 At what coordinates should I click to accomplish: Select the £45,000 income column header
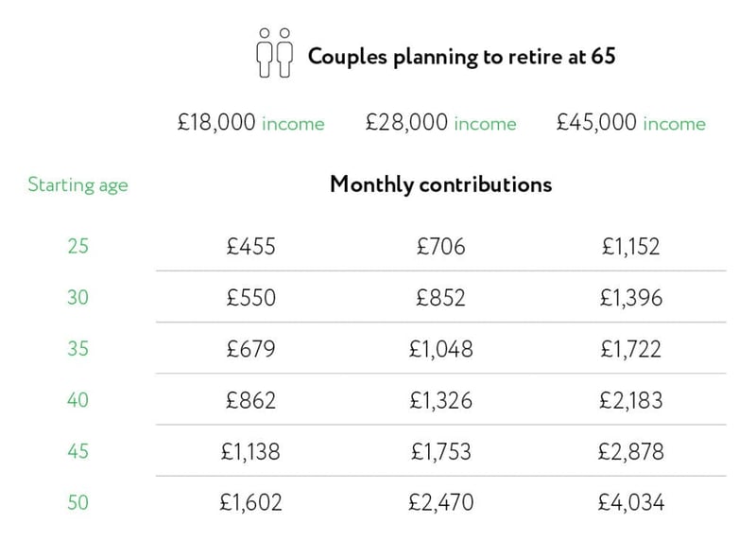[631, 123]
